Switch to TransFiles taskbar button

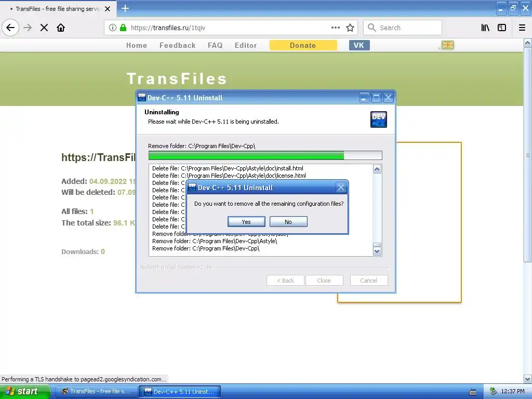(x=96, y=392)
